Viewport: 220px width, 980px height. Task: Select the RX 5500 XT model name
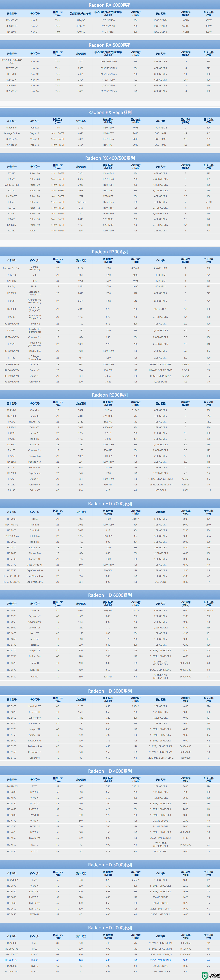11,91
